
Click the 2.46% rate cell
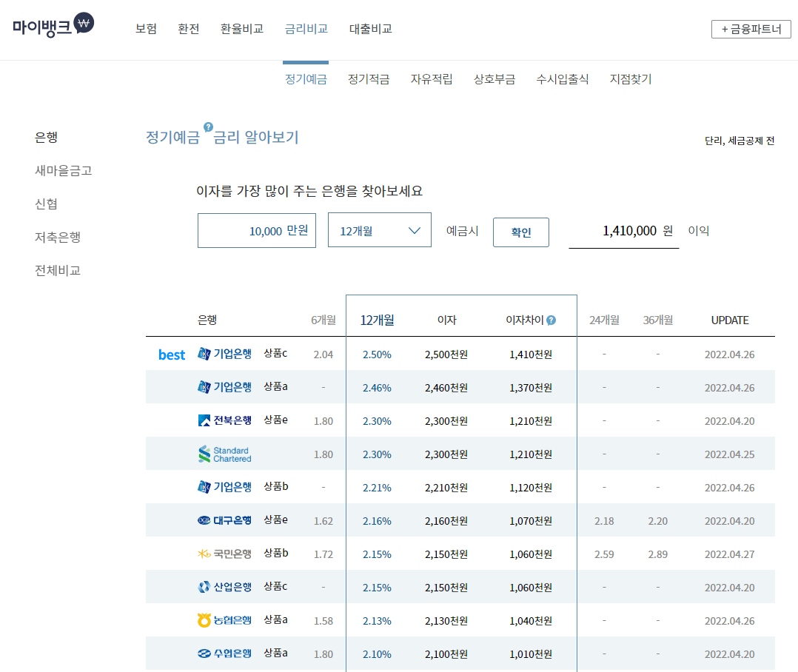(377, 388)
